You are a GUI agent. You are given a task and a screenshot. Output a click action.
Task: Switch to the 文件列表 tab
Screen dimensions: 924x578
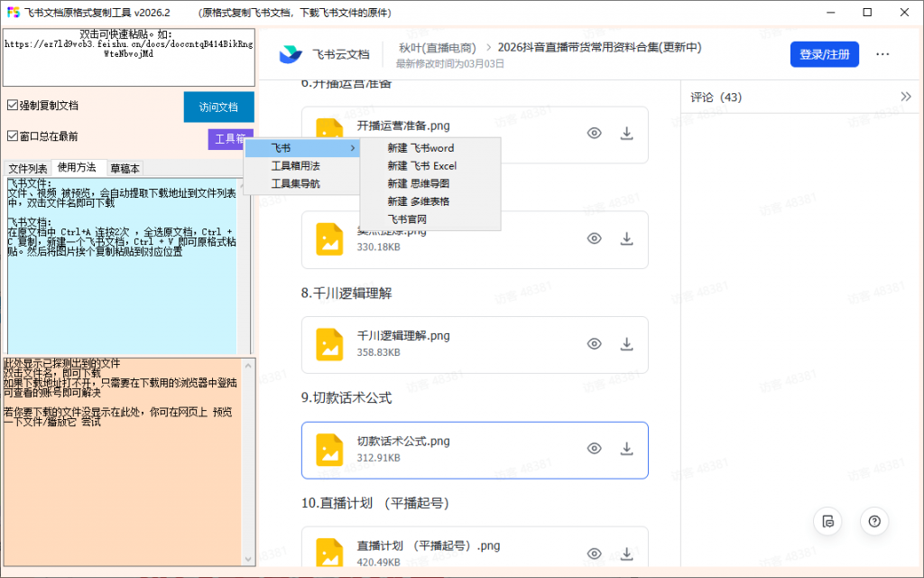tap(31, 168)
